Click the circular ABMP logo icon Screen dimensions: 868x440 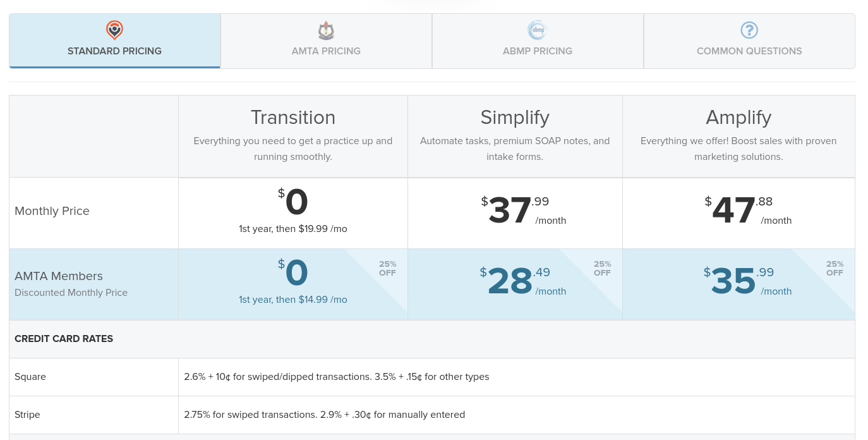click(x=537, y=30)
